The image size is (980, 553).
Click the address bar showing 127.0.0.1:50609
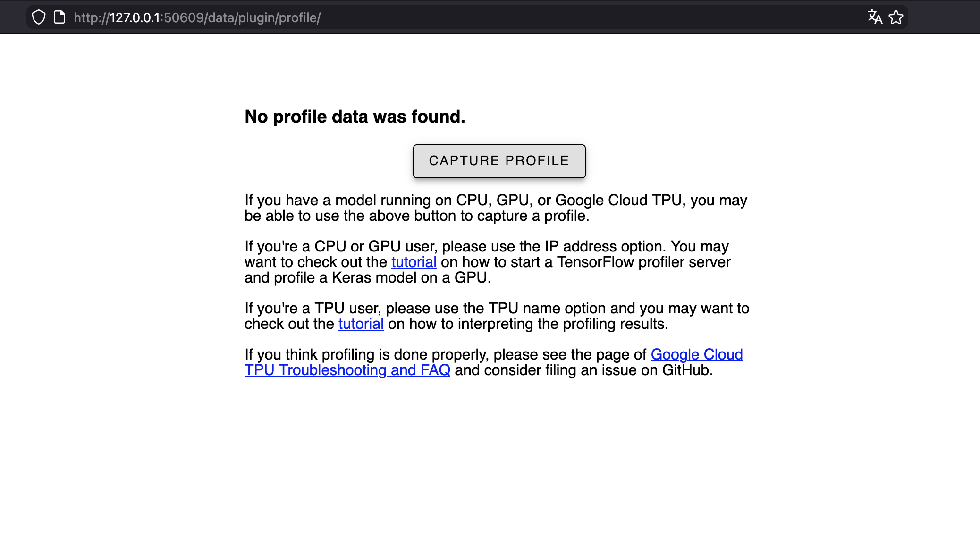[196, 17]
